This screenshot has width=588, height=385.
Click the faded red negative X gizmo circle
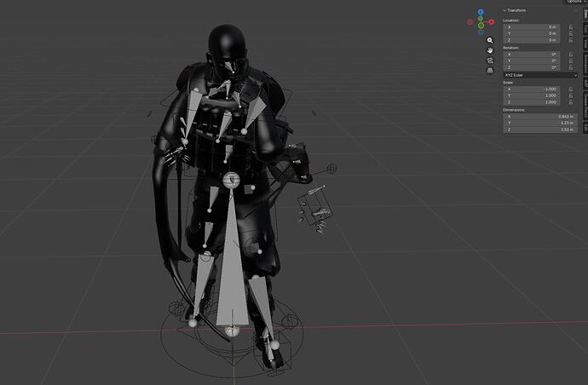pyautogui.click(x=470, y=22)
